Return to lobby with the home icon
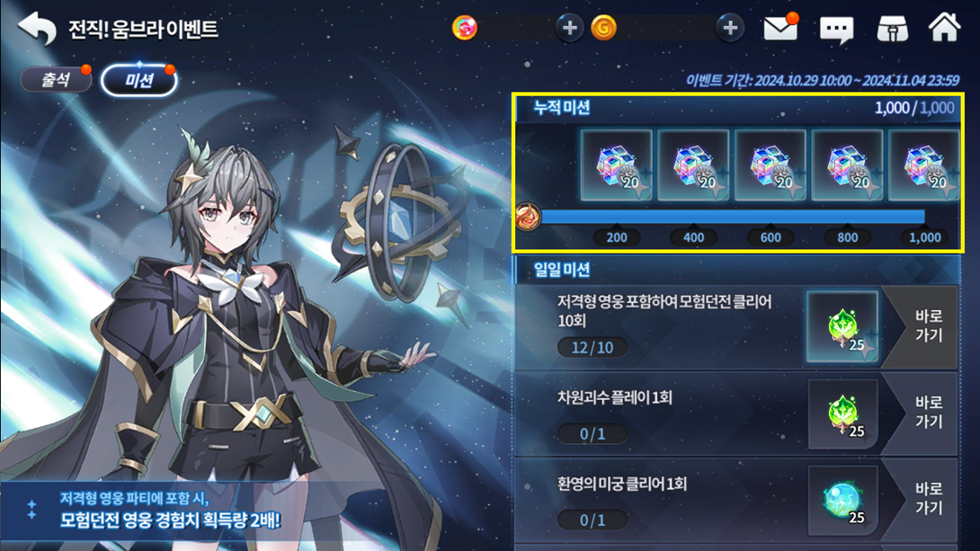 pyautogui.click(x=944, y=28)
